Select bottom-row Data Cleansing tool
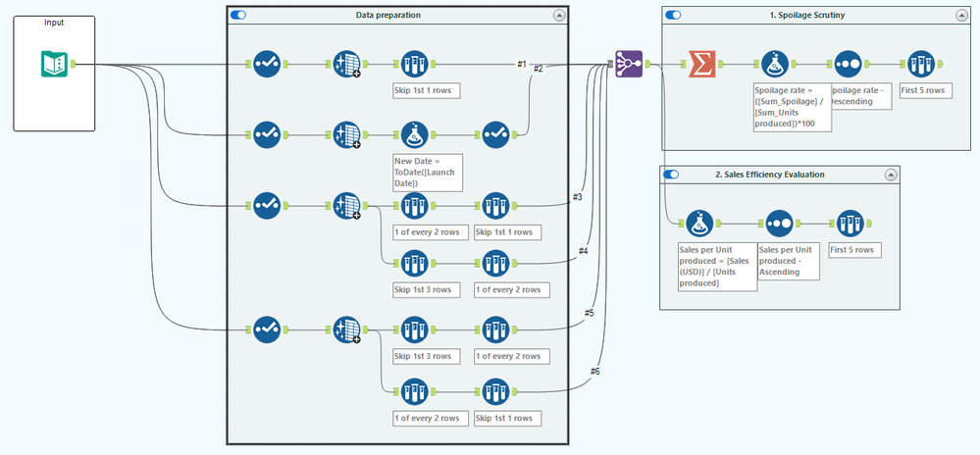Image resolution: width=980 pixels, height=455 pixels. (347, 329)
